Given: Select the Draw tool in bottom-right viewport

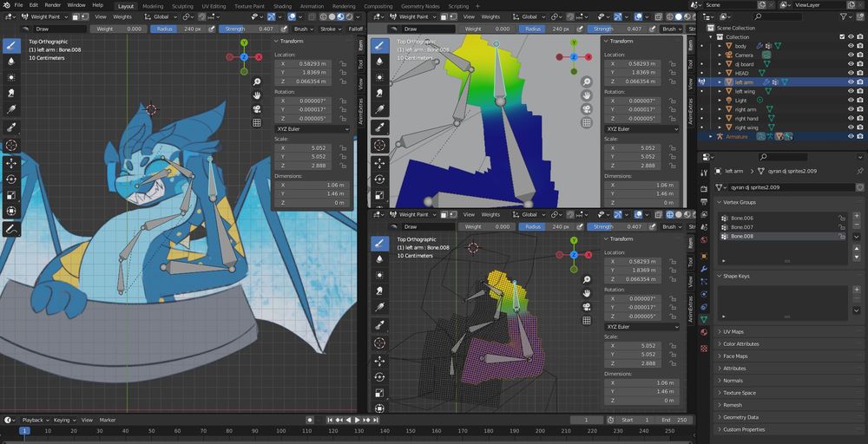Looking at the screenshot, I should 380,244.
